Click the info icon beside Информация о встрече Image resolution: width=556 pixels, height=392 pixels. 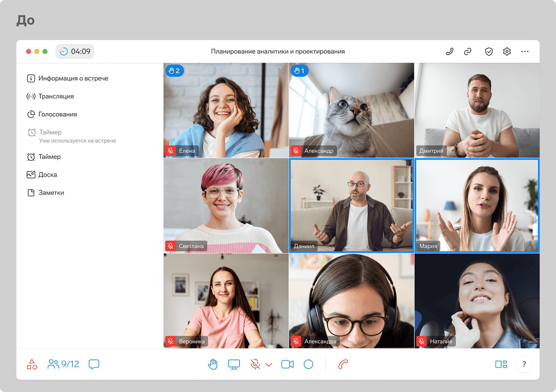coord(31,78)
